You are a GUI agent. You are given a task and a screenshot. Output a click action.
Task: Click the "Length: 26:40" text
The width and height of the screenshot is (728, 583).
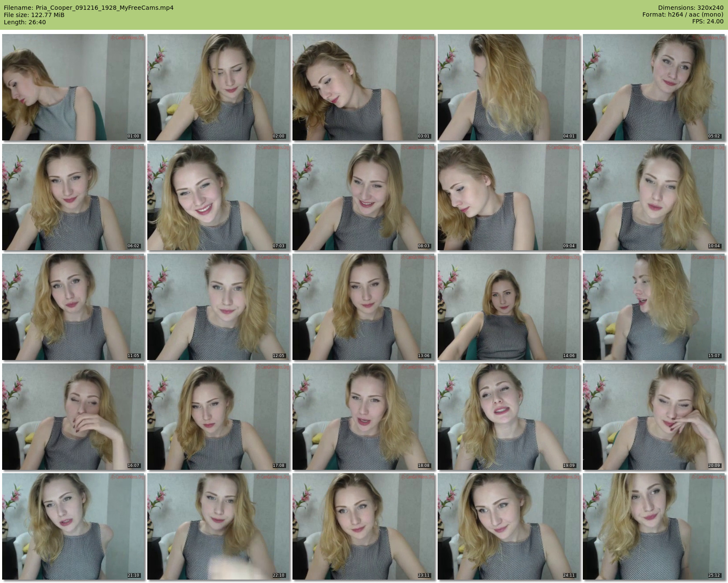[x=25, y=22]
